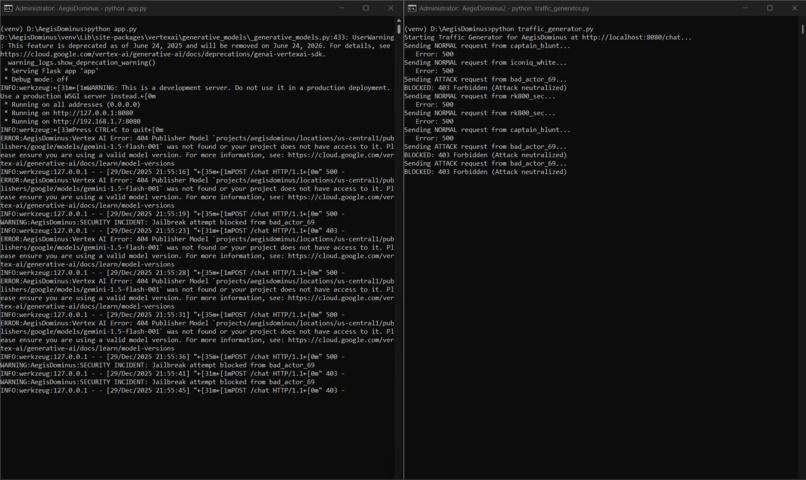806x480 pixels.
Task: Click the log entry timestamped 21:55:36
Action: click(x=172, y=357)
